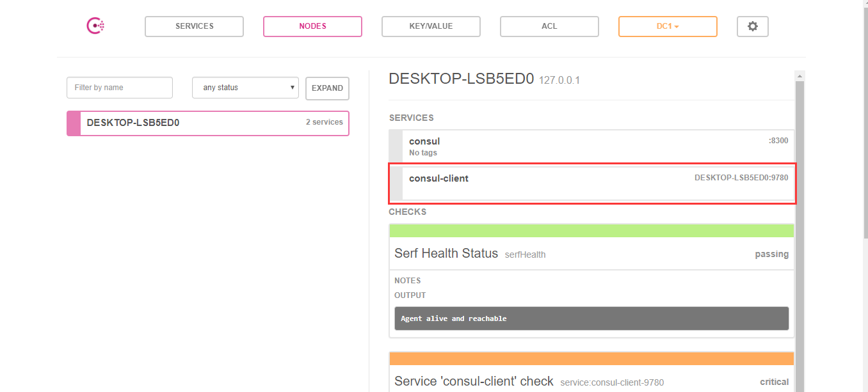
Task: Click the DESKTOP-LSB5ED0:9780 address label
Action: point(741,178)
